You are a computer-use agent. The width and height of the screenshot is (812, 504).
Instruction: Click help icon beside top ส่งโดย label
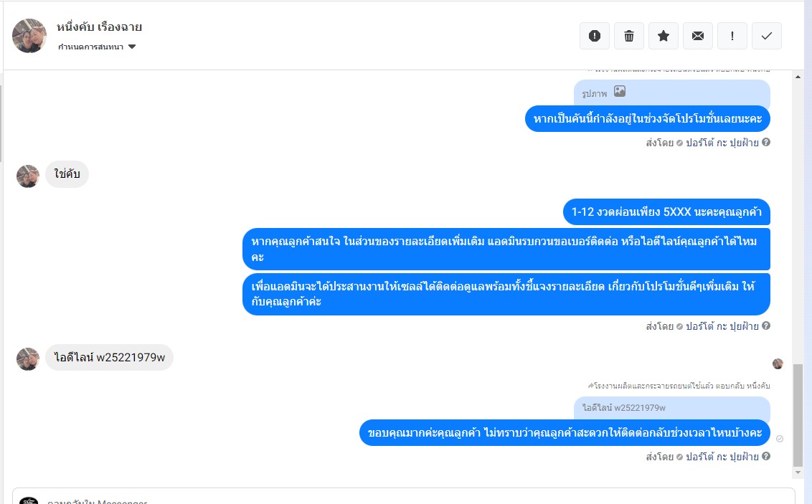766,142
